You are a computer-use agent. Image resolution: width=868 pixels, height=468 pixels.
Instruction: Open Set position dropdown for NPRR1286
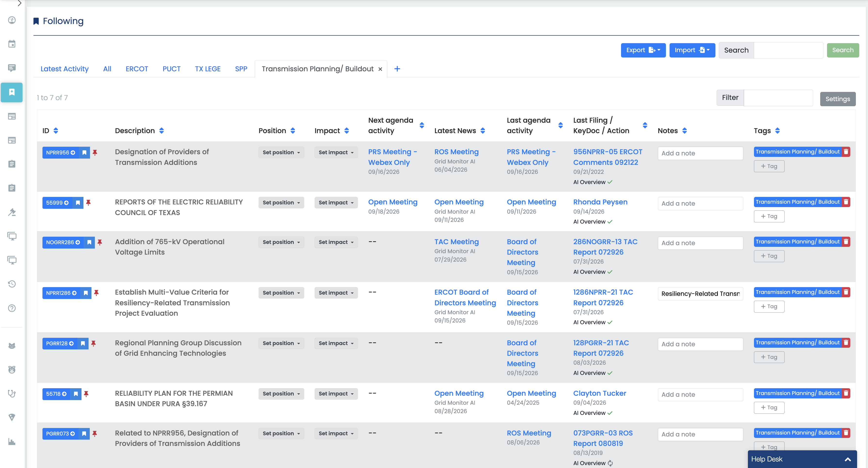pyautogui.click(x=281, y=293)
